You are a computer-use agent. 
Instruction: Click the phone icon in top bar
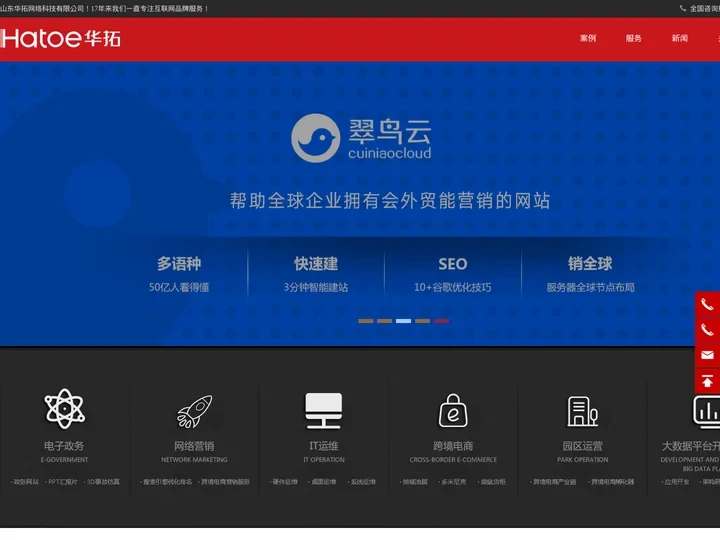click(683, 8)
